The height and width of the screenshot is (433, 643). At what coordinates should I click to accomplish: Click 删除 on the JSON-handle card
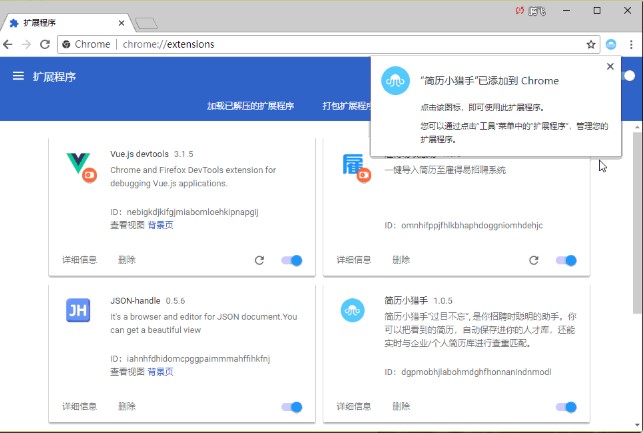tap(127, 407)
